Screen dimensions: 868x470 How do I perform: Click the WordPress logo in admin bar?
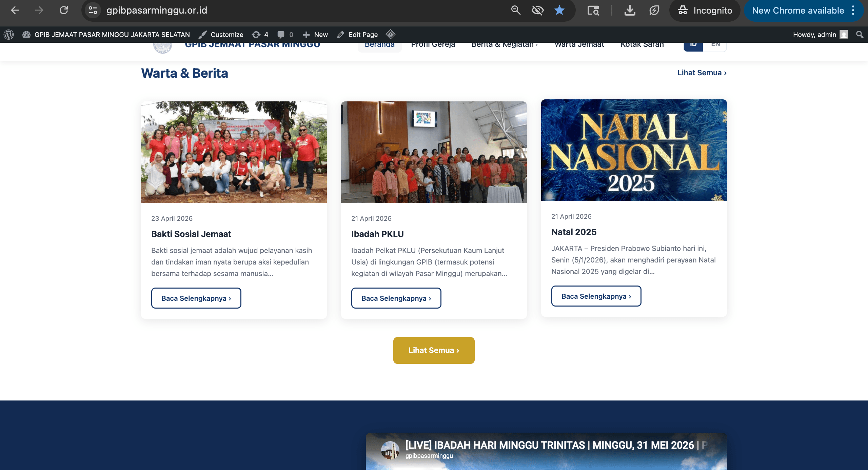tap(8, 35)
